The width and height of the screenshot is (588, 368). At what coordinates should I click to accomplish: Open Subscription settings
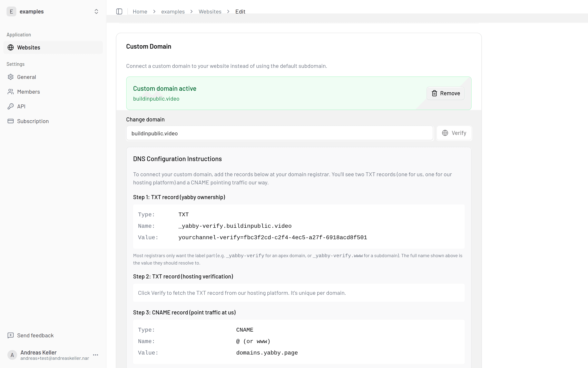pos(53,121)
